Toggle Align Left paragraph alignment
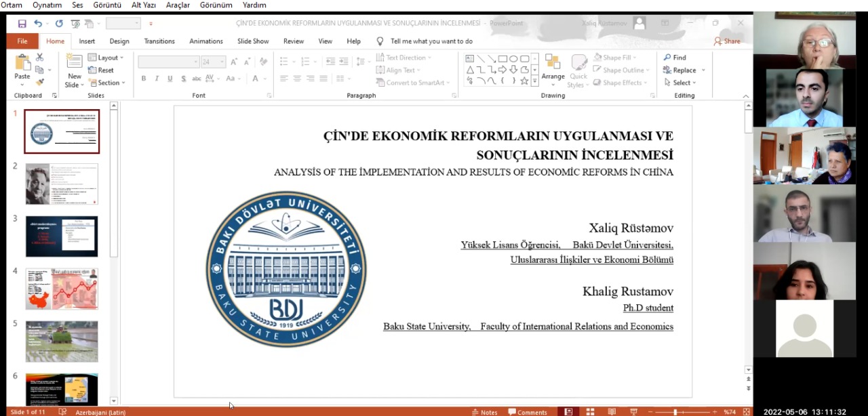 pyautogui.click(x=284, y=79)
